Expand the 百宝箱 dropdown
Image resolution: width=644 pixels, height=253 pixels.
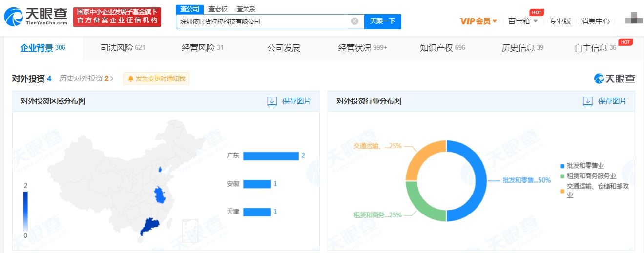pos(523,21)
